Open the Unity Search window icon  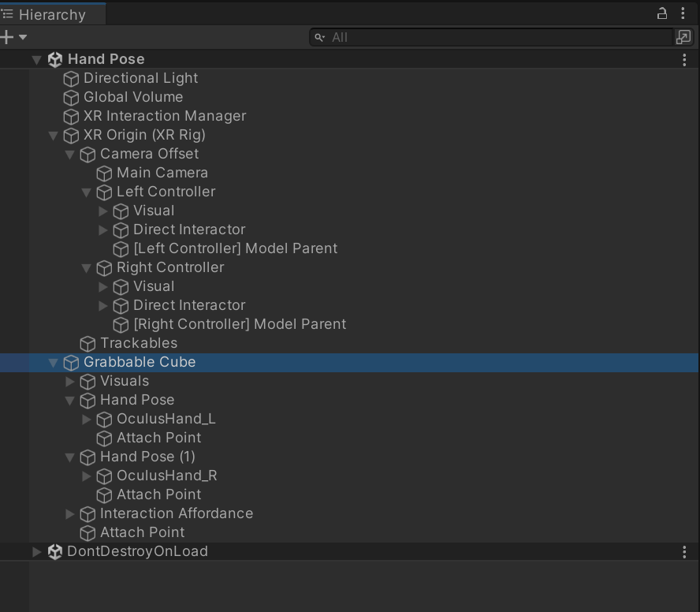click(x=683, y=37)
